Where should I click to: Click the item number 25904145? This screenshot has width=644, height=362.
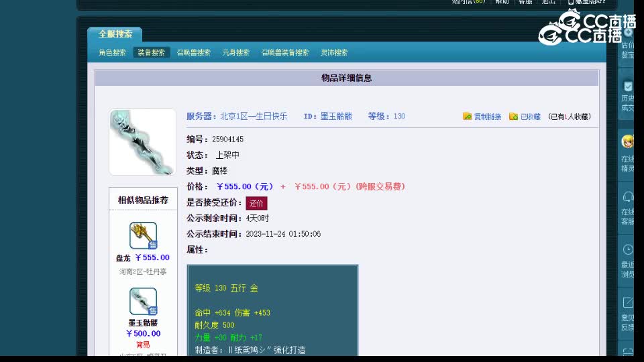point(227,139)
